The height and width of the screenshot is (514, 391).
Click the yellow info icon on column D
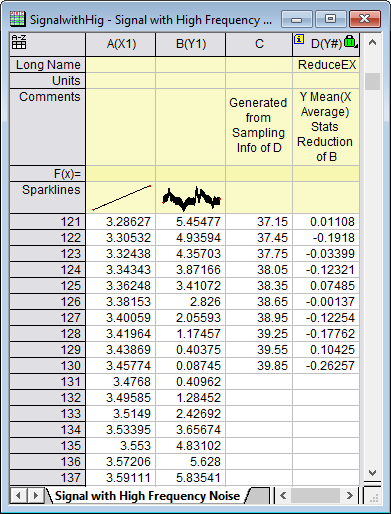(299, 39)
